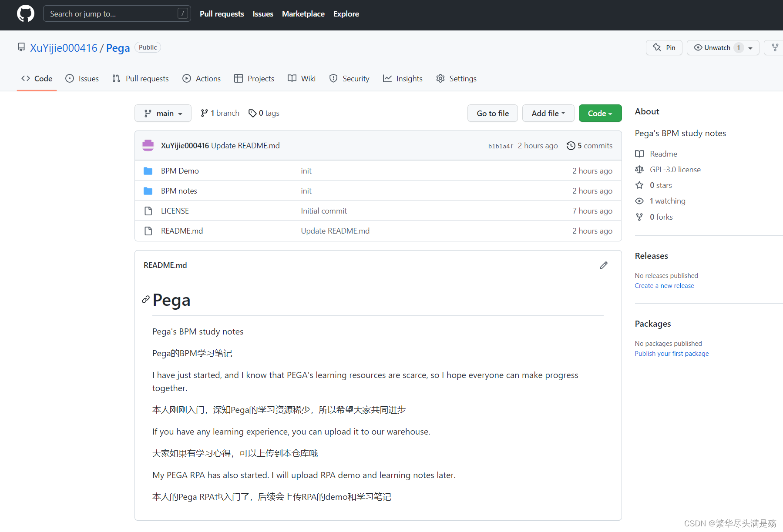
Task: Open the LICENSE file
Action: click(x=175, y=211)
